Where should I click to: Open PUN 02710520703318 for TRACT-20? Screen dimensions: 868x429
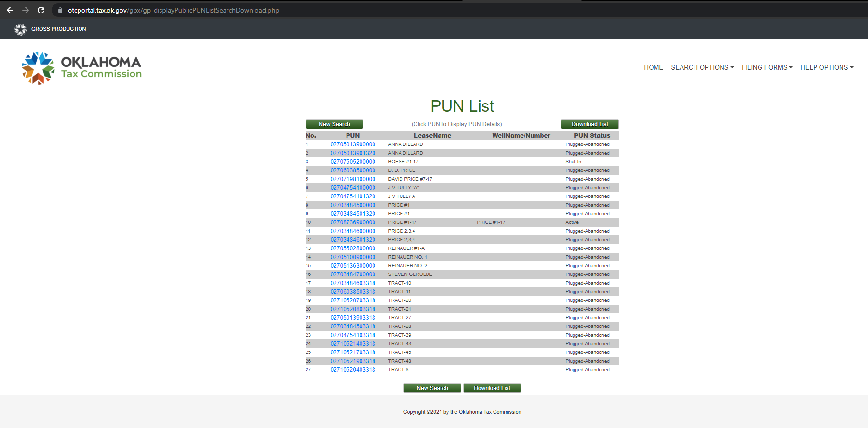tap(353, 300)
